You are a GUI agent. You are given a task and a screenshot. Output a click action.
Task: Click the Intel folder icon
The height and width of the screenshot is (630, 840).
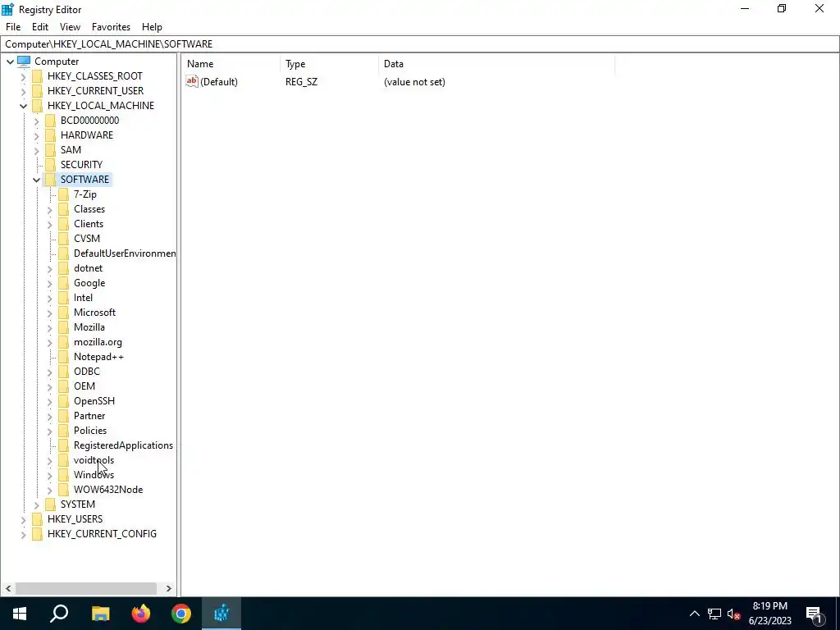[x=64, y=298]
